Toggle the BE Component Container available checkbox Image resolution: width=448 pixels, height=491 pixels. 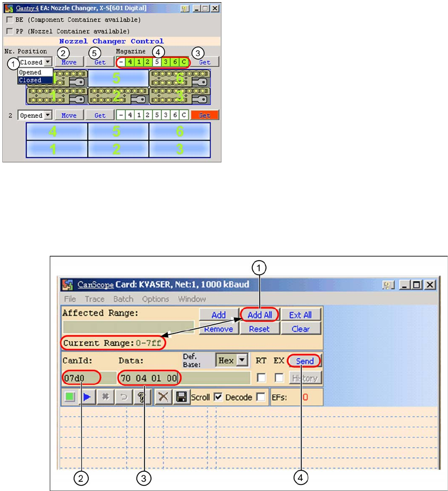[10, 20]
